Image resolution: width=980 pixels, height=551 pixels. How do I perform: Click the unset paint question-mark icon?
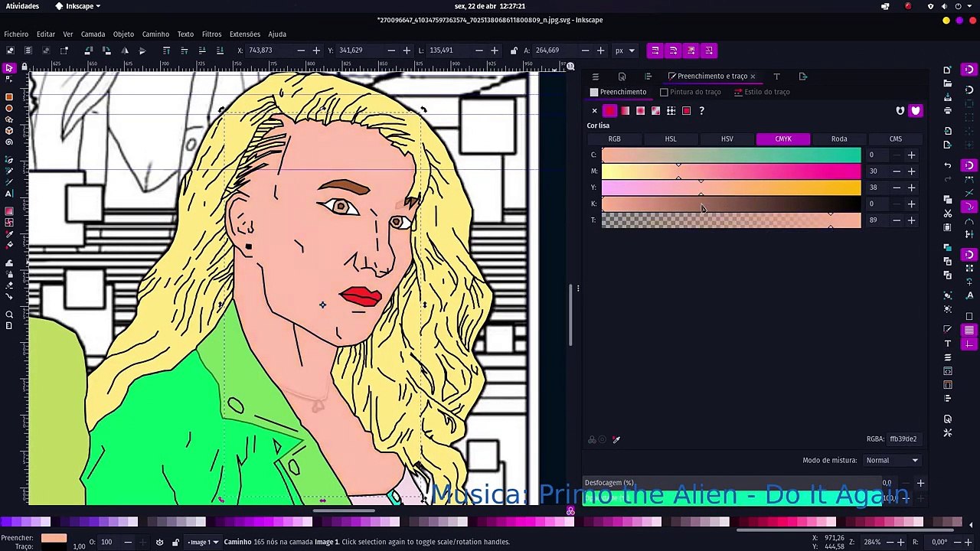701,111
